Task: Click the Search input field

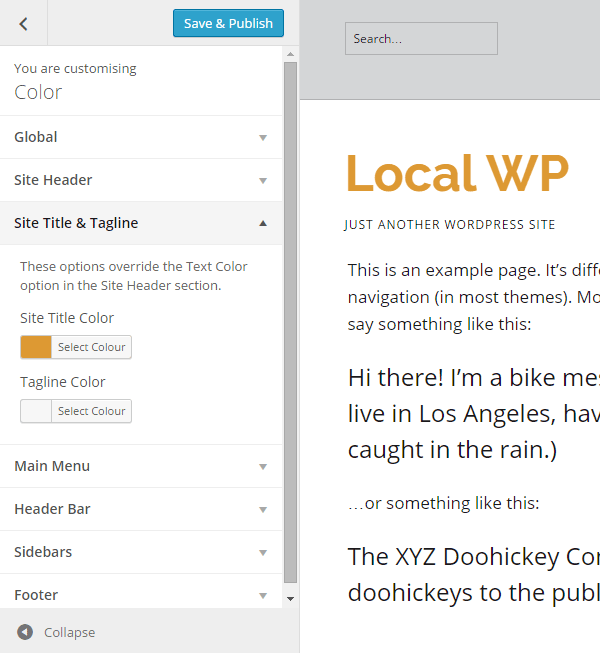Action: 421,38
